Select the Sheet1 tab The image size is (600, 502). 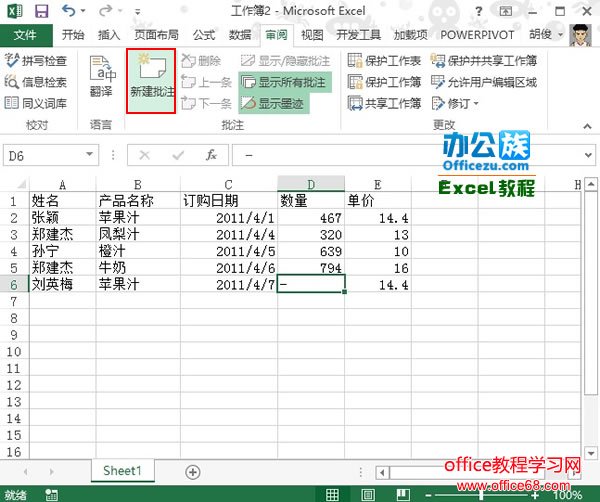pos(122,470)
